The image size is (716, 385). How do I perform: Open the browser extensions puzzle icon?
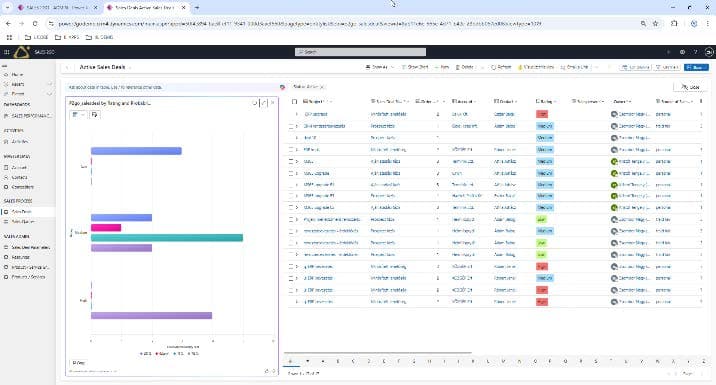[x=674, y=23]
